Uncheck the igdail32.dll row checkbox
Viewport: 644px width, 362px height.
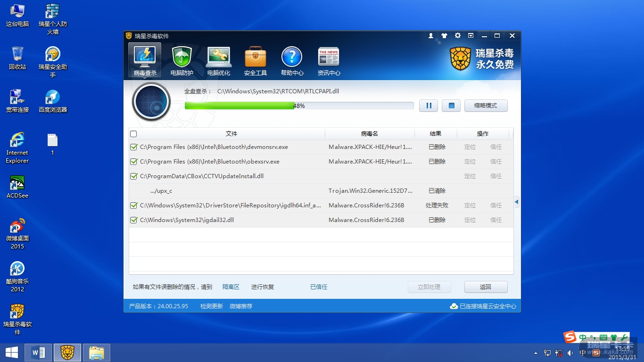(133, 220)
